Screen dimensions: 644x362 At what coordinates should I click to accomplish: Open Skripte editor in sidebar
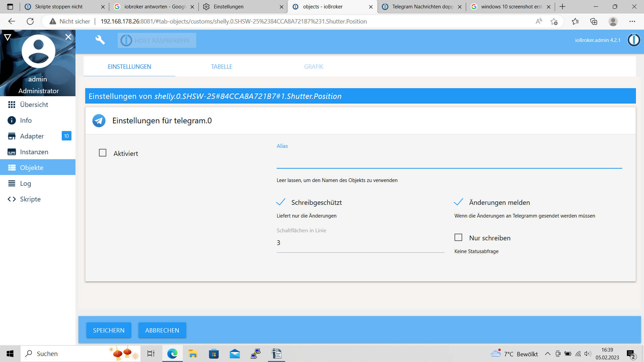30,199
